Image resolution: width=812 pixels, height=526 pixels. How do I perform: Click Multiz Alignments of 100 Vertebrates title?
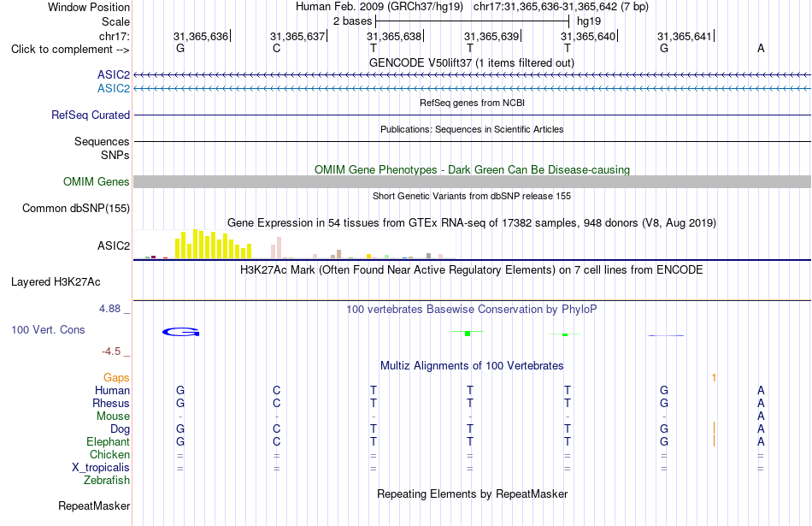pyautogui.click(x=472, y=366)
